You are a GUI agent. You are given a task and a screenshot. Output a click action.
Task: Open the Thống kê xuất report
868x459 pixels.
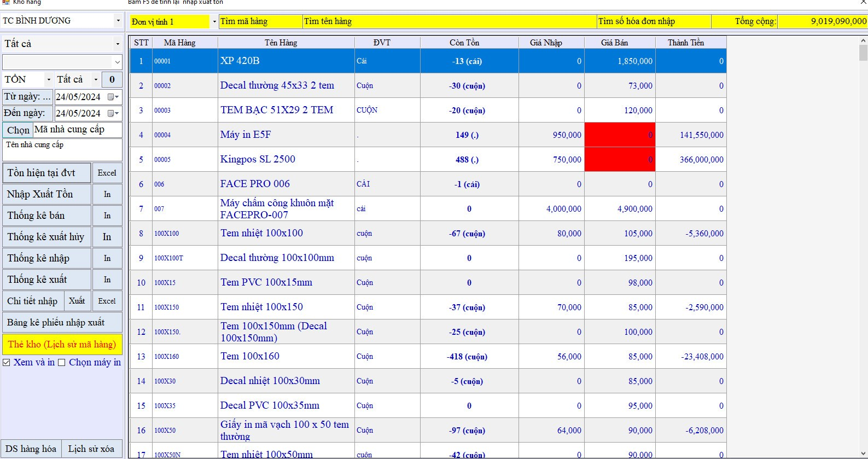(x=46, y=280)
